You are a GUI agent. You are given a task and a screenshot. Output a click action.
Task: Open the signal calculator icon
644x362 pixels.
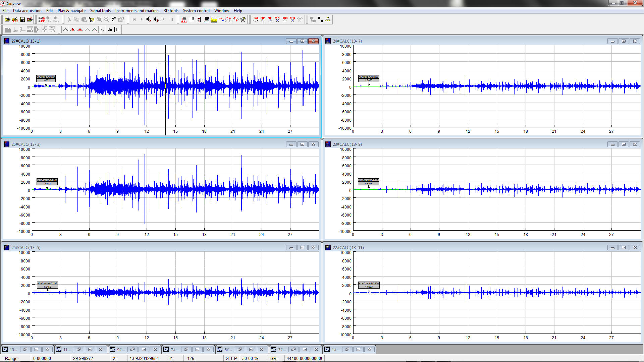pos(199,19)
